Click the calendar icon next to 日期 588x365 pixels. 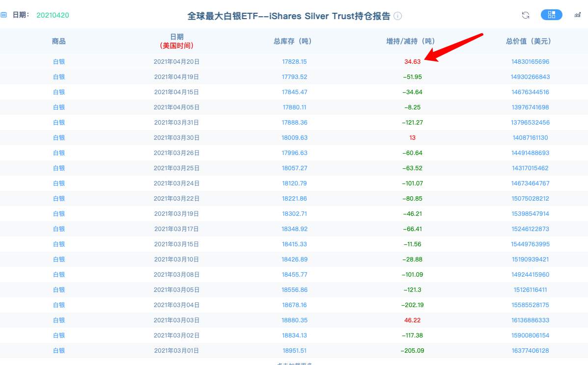coord(4,15)
